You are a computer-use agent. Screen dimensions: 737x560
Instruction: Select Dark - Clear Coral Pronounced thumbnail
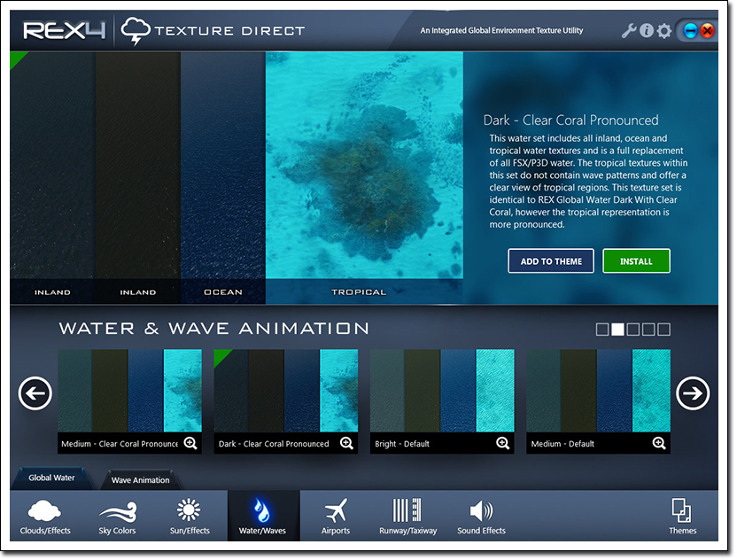[286, 391]
